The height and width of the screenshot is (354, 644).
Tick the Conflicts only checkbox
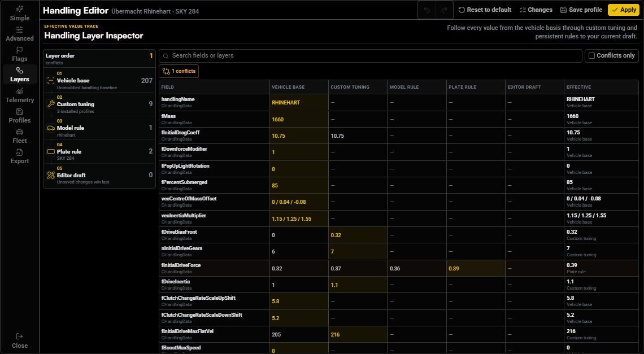click(592, 55)
